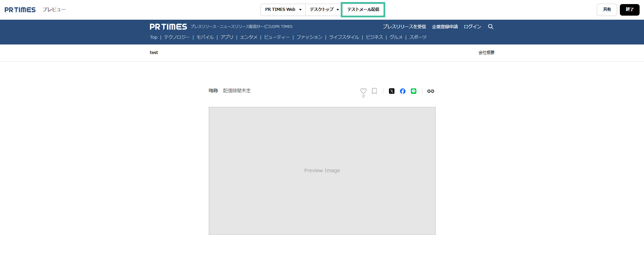Open the 会社概要 link
The height and width of the screenshot is (271, 644).
tap(486, 53)
